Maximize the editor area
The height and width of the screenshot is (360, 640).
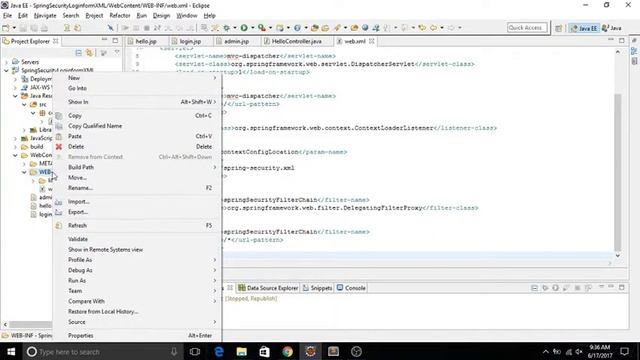click(x=622, y=40)
